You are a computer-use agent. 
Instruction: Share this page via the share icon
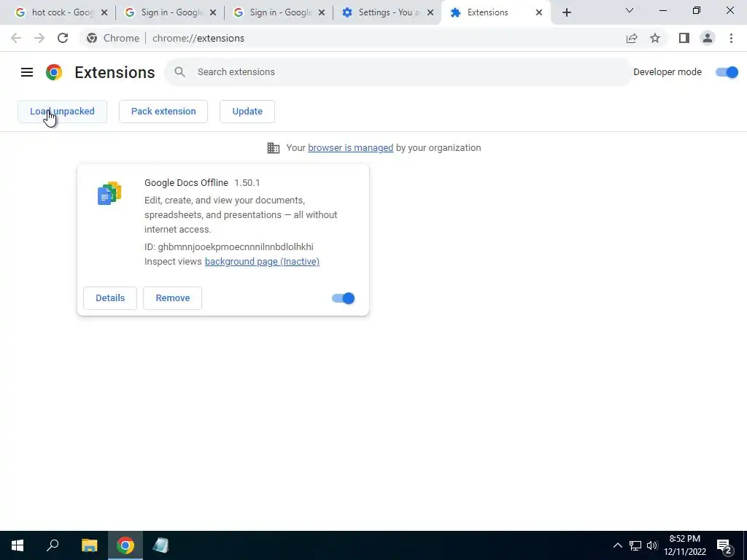[632, 38]
